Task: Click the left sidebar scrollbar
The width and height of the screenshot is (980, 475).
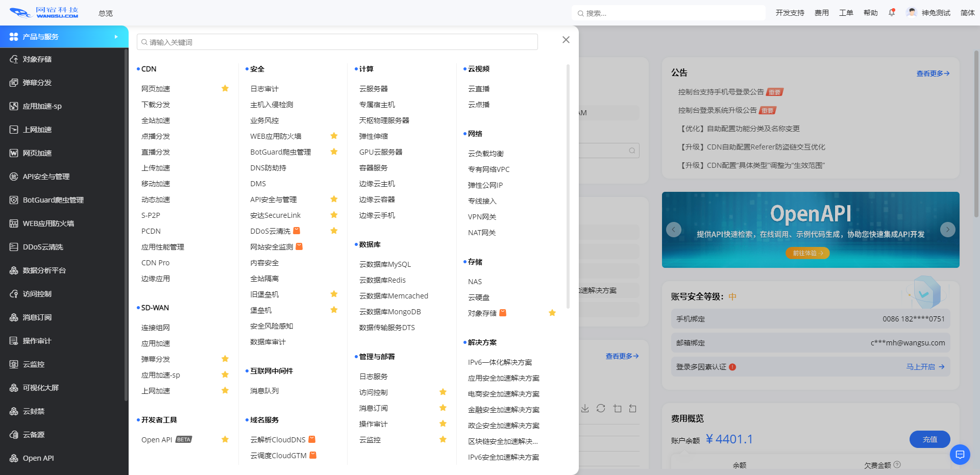Action: click(x=126, y=224)
